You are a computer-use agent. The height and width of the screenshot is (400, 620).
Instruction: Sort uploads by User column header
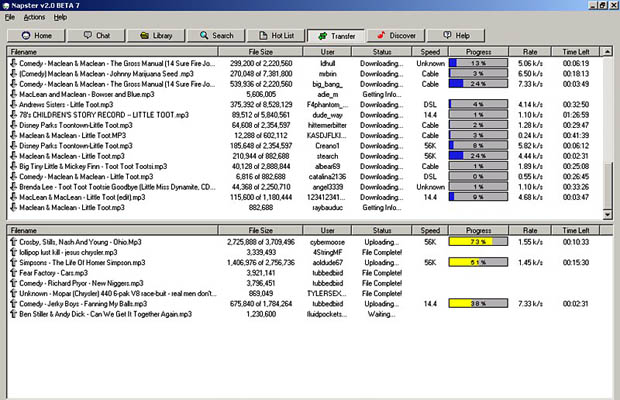point(327,230)
